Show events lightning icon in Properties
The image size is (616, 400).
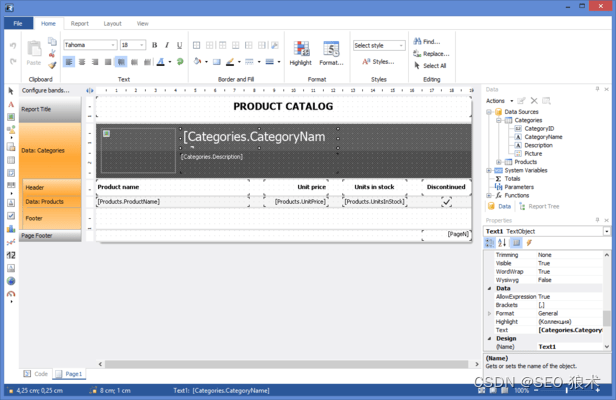click(529, 243)
